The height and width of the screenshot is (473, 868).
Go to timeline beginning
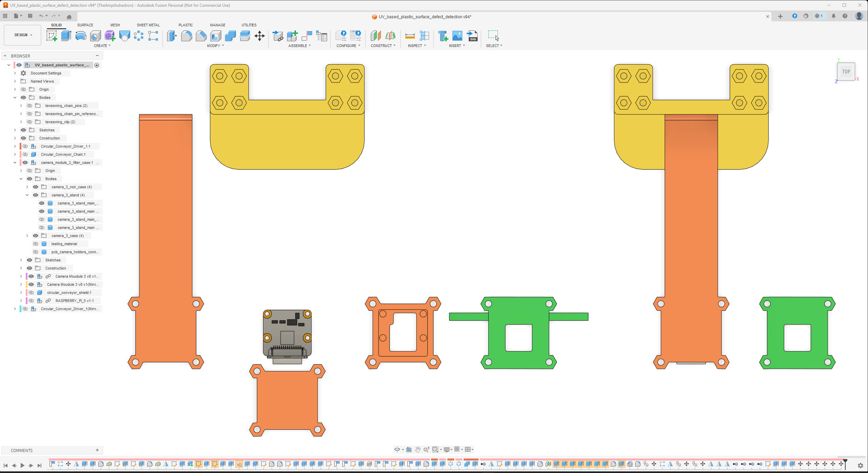(6, 465)
